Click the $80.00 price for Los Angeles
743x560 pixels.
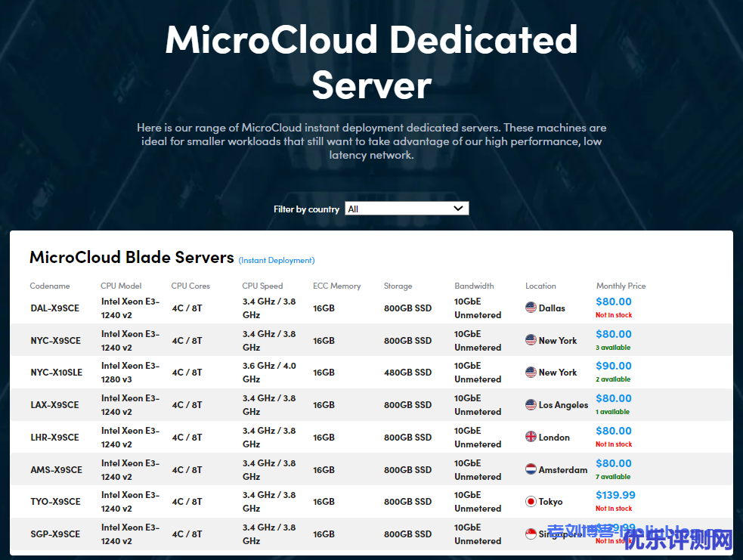coord(614,398)
